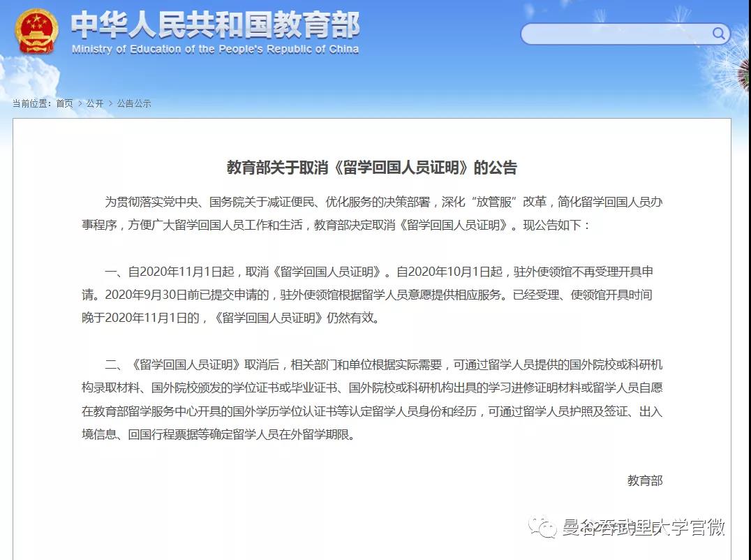Screen dimensions: 751x560
Task: Click the announcement title 教育部关于取消《留学回国人员证明》的公告
Action: click(372, 168)
